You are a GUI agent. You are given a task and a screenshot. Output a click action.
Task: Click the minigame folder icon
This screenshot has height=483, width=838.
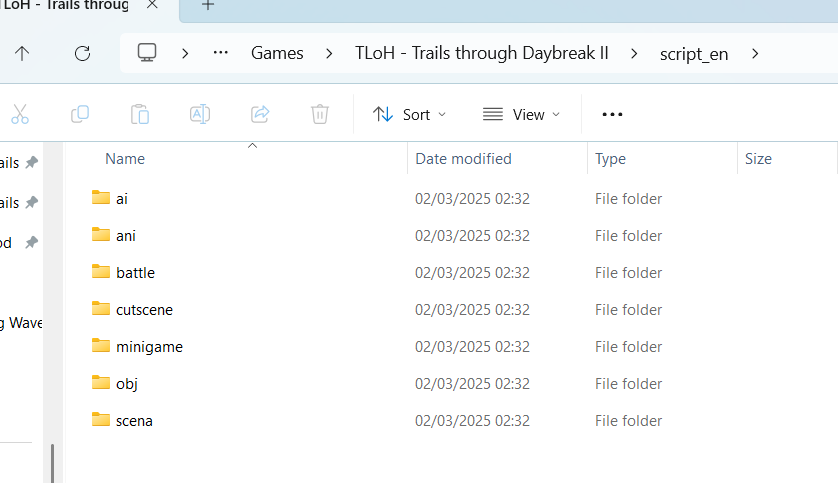click(100, 345)
